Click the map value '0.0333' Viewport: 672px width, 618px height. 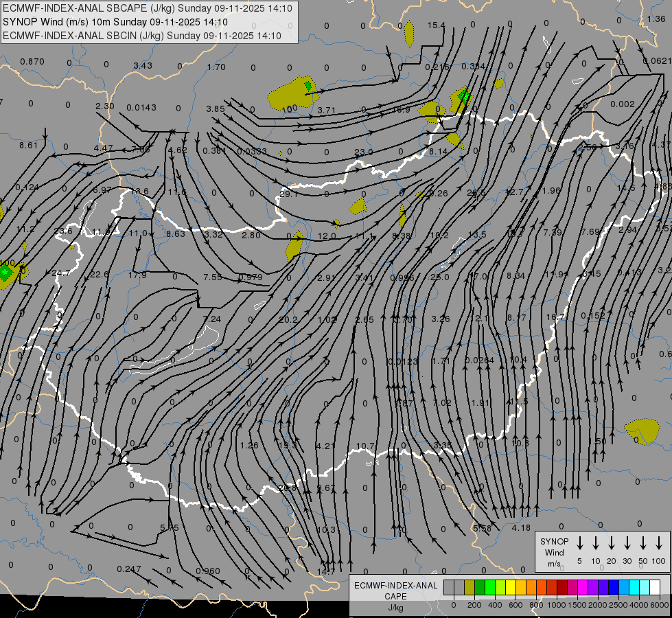tap(252, 151)
